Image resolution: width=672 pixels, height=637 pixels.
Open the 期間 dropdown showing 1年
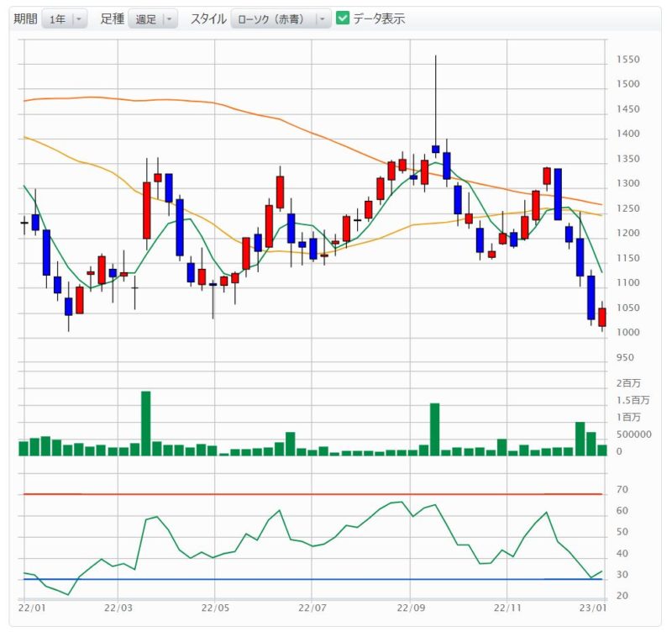(65, 19)
